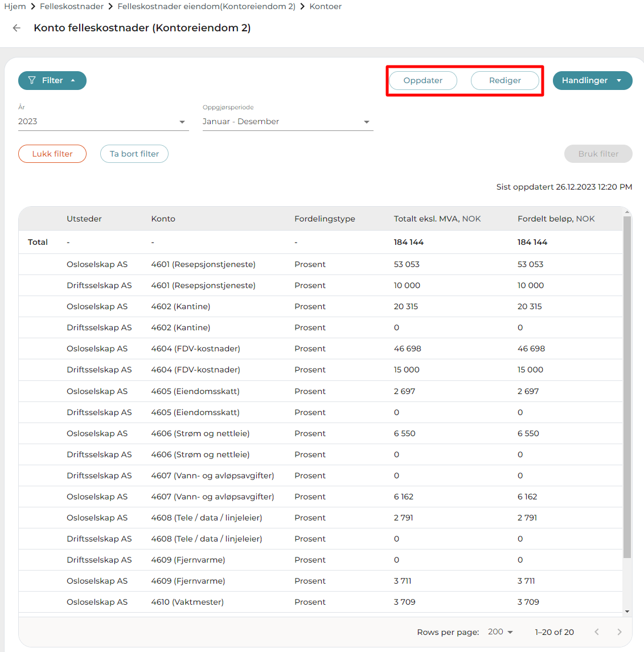Screen dimensions: 644x652
Task: Select the Total row label
Action: [38, 242]
